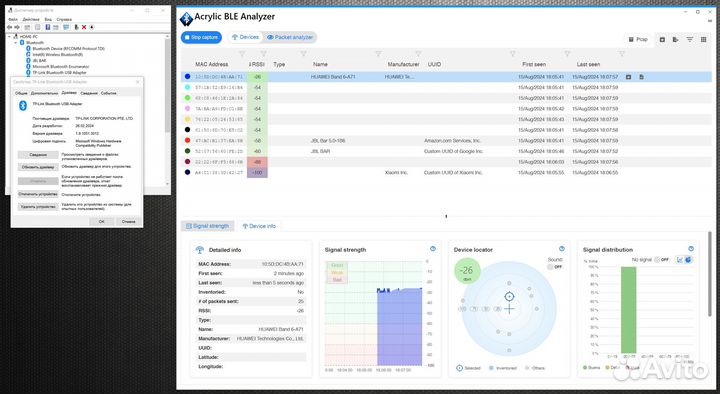Select TP-Link Bluetooth USB Adapter tree item

[x=59, y=73]
